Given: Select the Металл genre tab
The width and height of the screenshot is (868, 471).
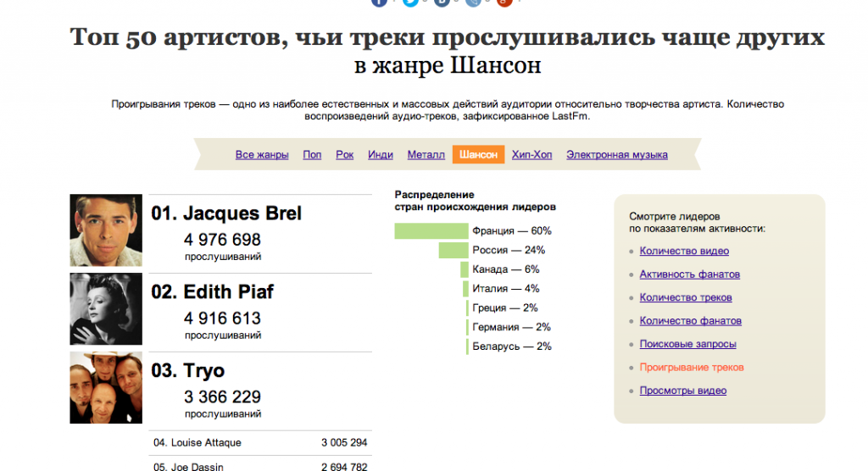Looking at the screenshot, I should (x=426, y=155).
